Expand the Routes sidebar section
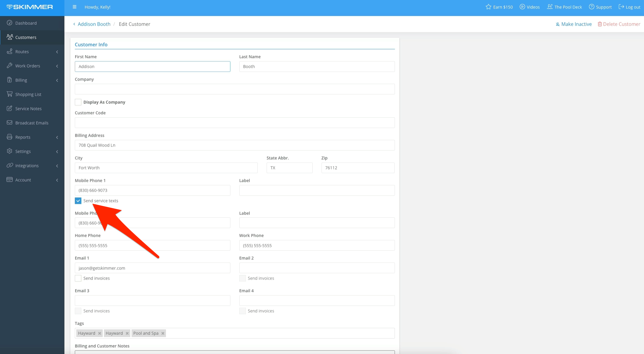This screenshot has width=644, height=354. pos(21,51)
